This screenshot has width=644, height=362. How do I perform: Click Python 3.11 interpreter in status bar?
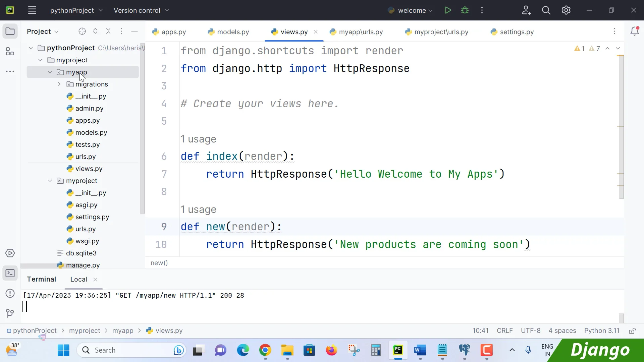click(601, 331)
